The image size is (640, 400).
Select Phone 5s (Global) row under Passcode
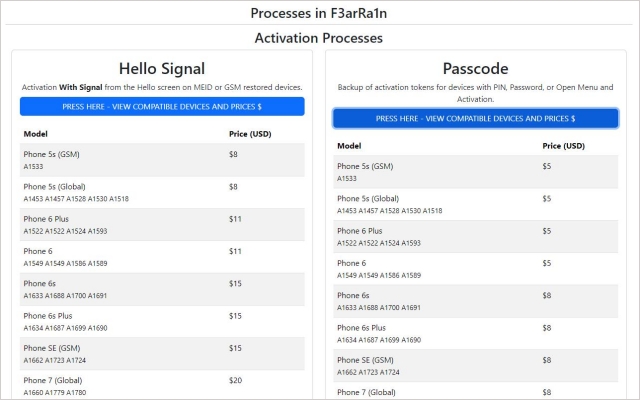coord(370,199)
